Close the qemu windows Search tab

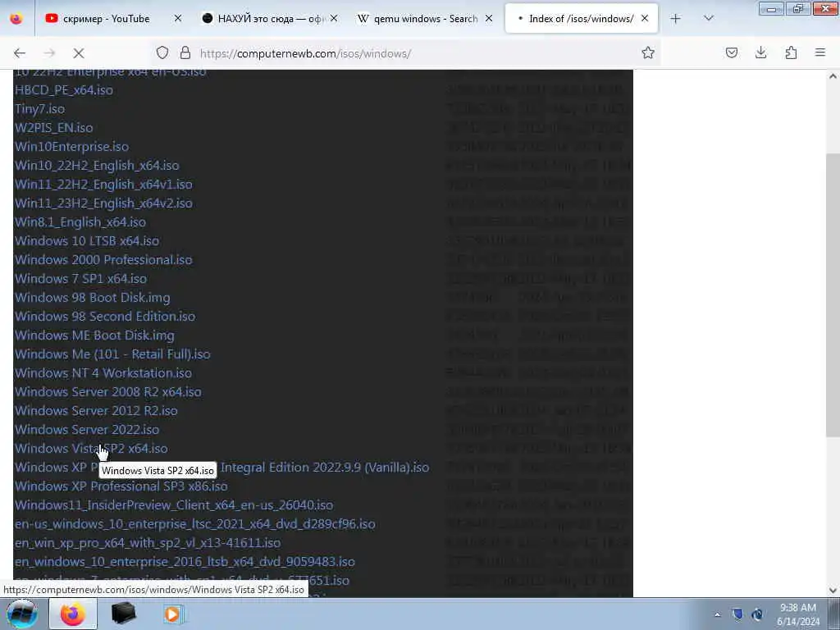pos(489,18)
